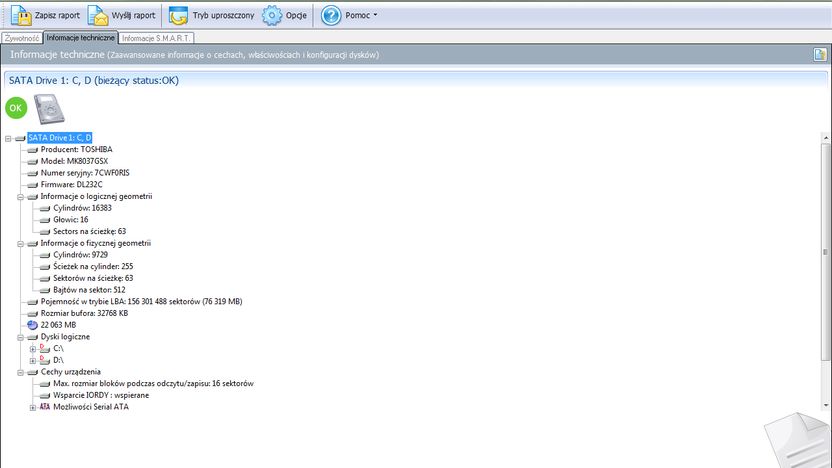The width and height of the screenshot is (832, 468).
Task: Click the Pomoc label in the toolbar
Action: coord(358,15)
